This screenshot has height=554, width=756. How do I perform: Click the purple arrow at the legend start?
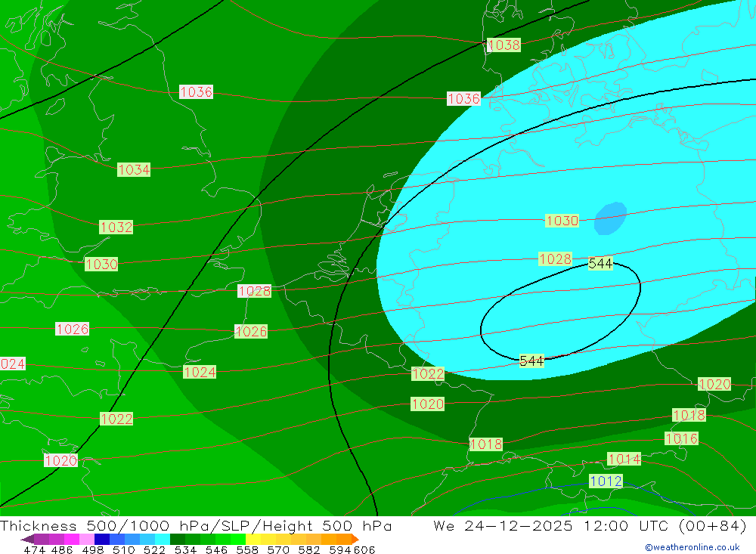point(27,539)
